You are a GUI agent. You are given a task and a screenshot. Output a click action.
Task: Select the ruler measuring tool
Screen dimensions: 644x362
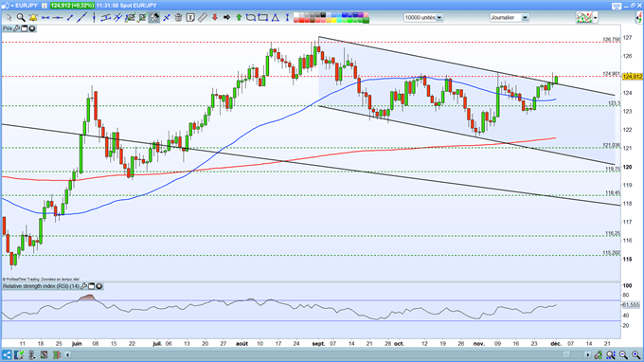pyautogui.click(x=203, y=18)
